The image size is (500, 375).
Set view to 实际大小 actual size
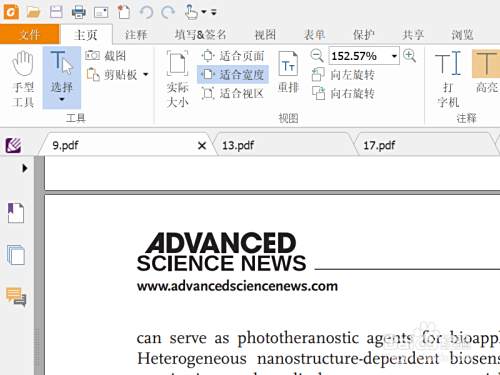(x=177, y=79)
